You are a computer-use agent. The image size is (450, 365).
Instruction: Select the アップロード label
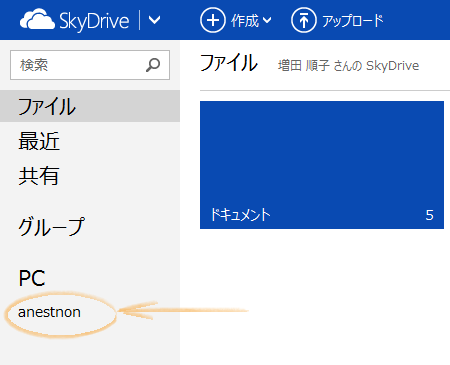tap(353, 21)
